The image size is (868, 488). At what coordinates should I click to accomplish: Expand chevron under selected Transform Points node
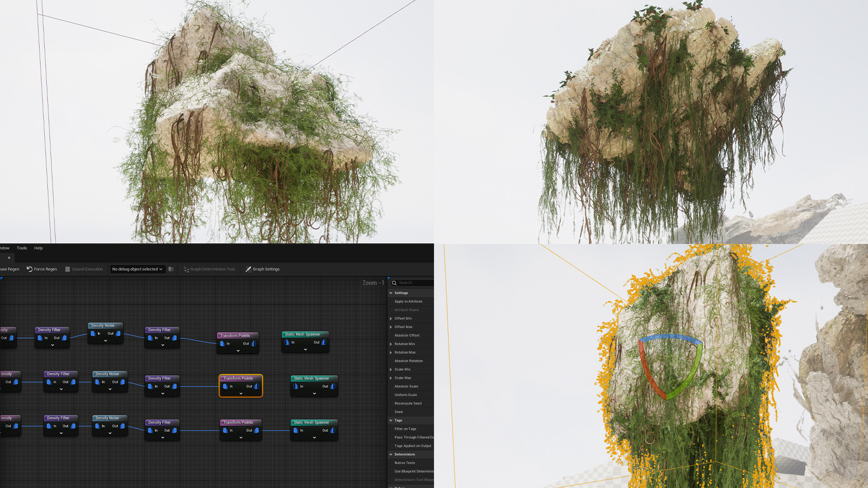(241, 394)
